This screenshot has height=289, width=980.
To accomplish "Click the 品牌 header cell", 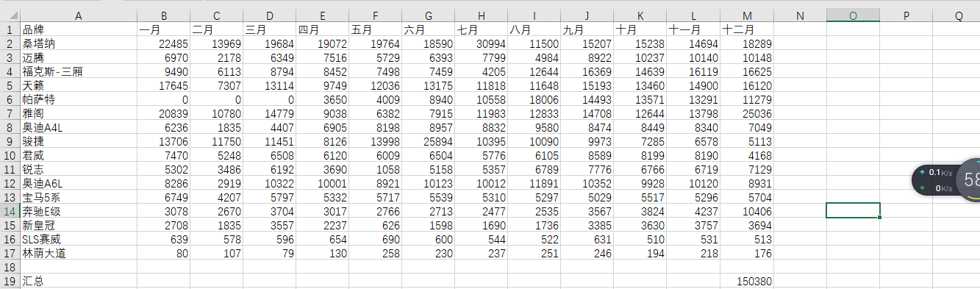I will pyautogui.click(x=79, y=30).
